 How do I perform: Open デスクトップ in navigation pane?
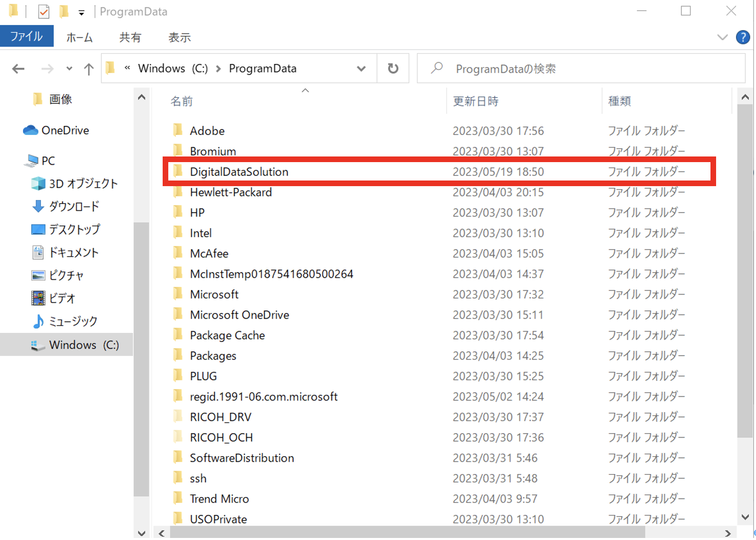coord(75,230)
